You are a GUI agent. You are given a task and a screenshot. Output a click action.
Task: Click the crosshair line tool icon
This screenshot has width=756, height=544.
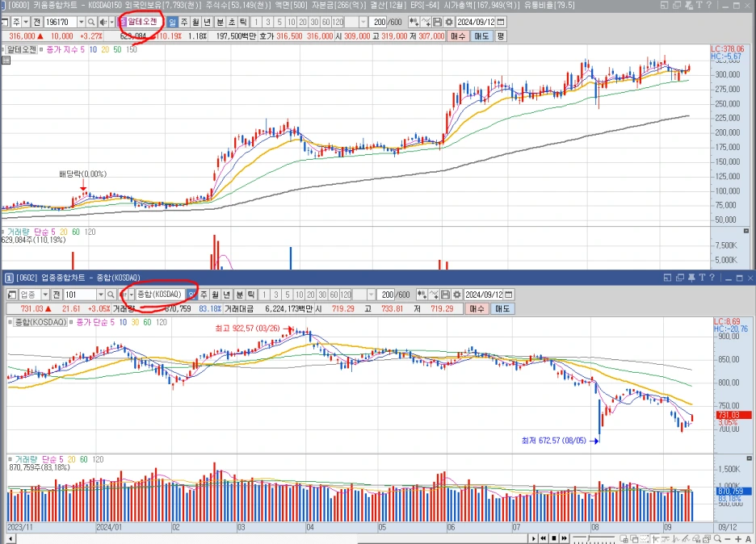point(656,538)
